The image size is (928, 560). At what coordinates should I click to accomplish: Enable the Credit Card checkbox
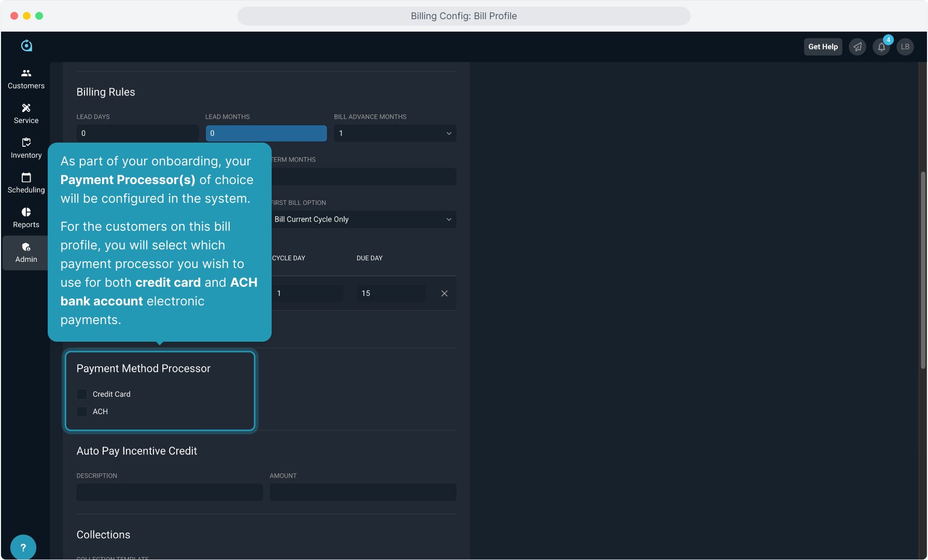82,395
